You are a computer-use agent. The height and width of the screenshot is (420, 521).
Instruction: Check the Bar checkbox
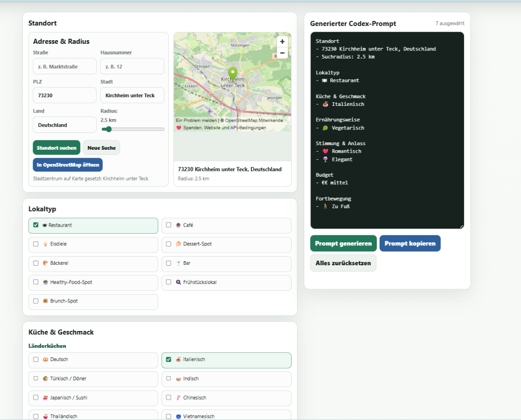pyautogui.click(x=168, y=263)
